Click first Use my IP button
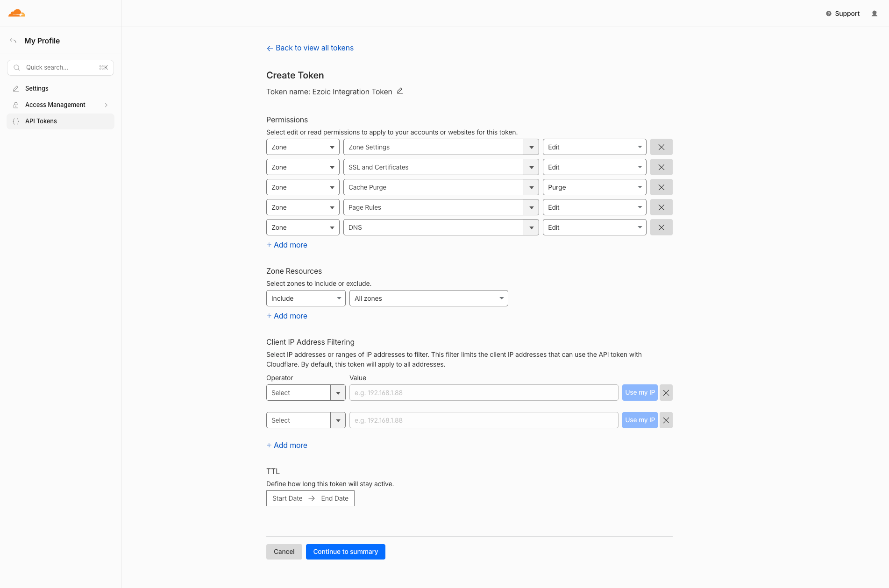Viewport: 889px width, 588px height. point(640,393)
